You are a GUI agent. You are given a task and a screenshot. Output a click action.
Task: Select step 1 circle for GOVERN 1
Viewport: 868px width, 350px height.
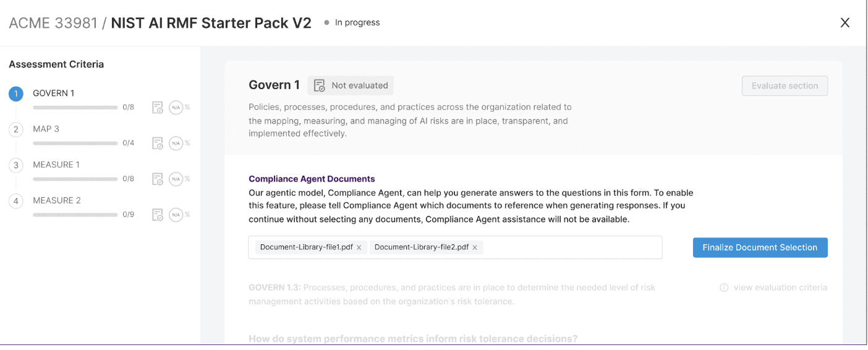[x=16, y=94]
